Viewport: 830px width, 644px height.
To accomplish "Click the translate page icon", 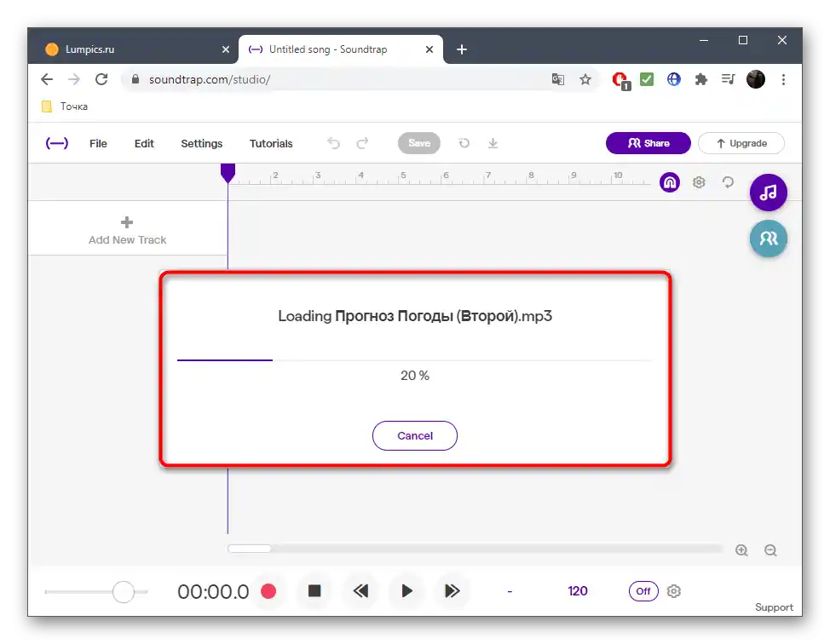I will (x=558, y=79).
